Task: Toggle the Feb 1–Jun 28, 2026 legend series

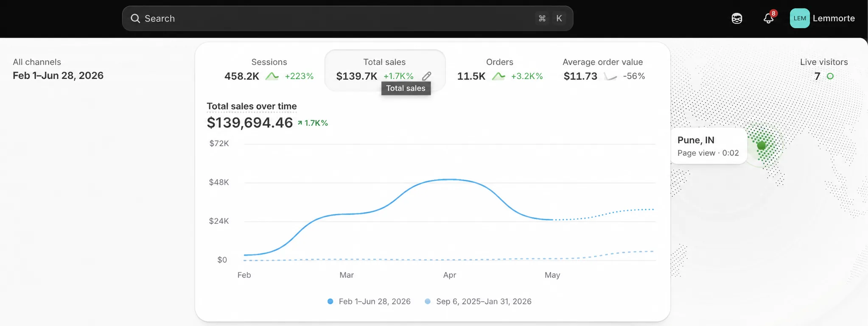Action: click(x=369, y=301)
